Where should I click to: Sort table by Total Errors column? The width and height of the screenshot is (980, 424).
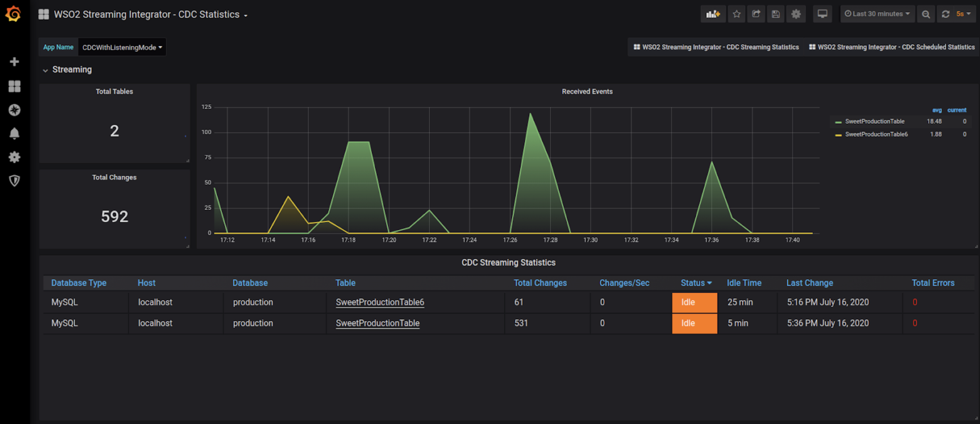(933, 283)
